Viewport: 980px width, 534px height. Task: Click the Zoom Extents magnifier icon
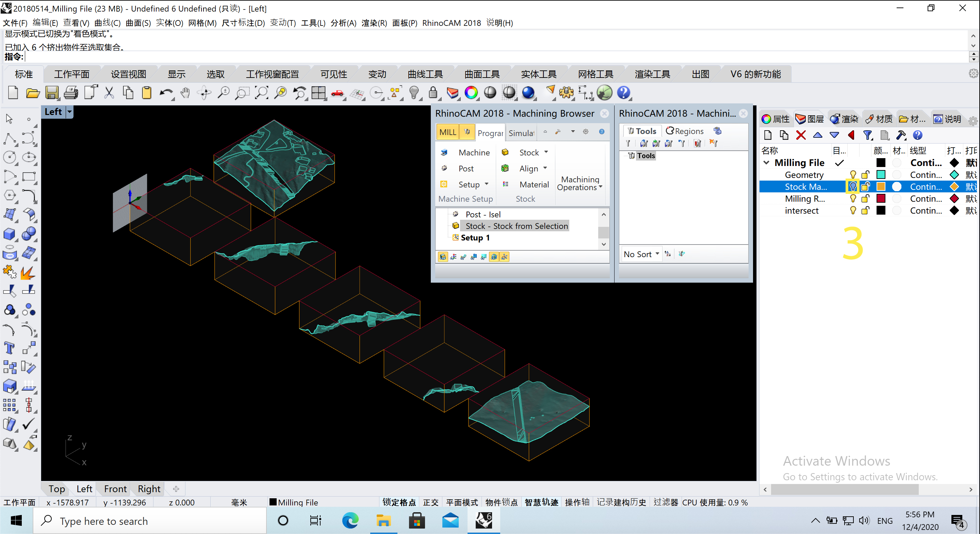261,93
